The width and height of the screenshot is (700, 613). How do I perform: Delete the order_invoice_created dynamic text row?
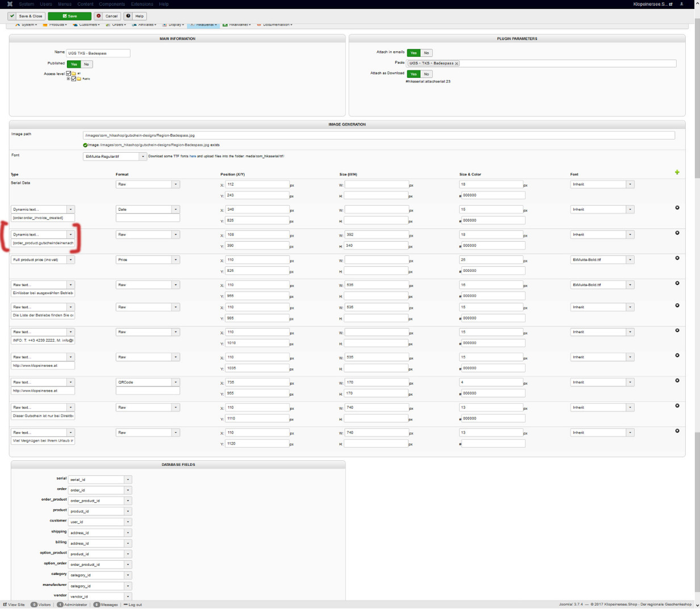tap(677, 208)
